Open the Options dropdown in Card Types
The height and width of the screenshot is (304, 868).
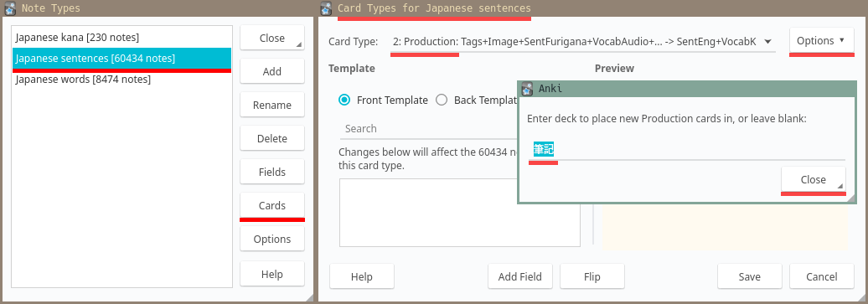pos(821,40)
